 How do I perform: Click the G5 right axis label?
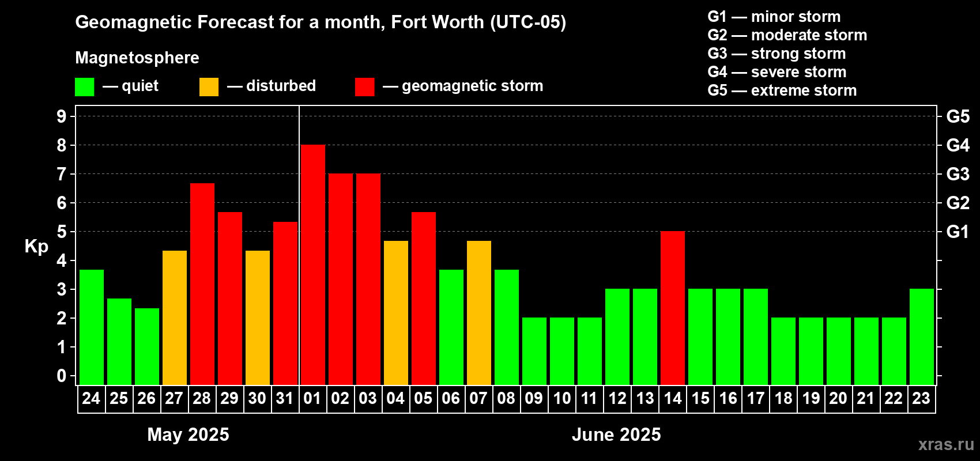(958, 116)
